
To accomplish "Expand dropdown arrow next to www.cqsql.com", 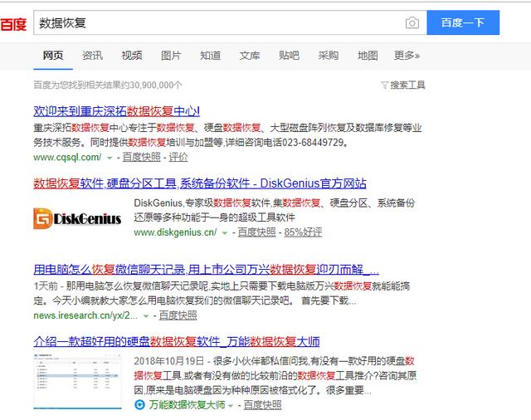I will 110,158.
